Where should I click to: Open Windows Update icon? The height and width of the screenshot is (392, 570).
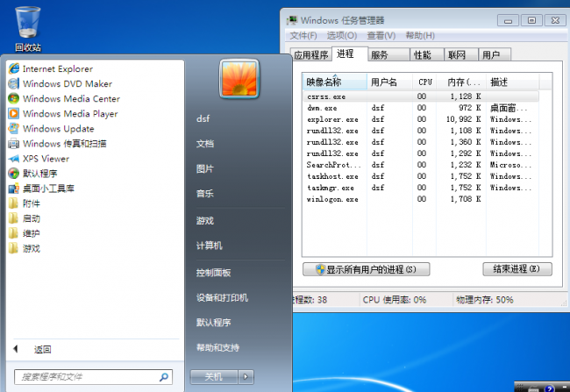click(x=14, y=128)
